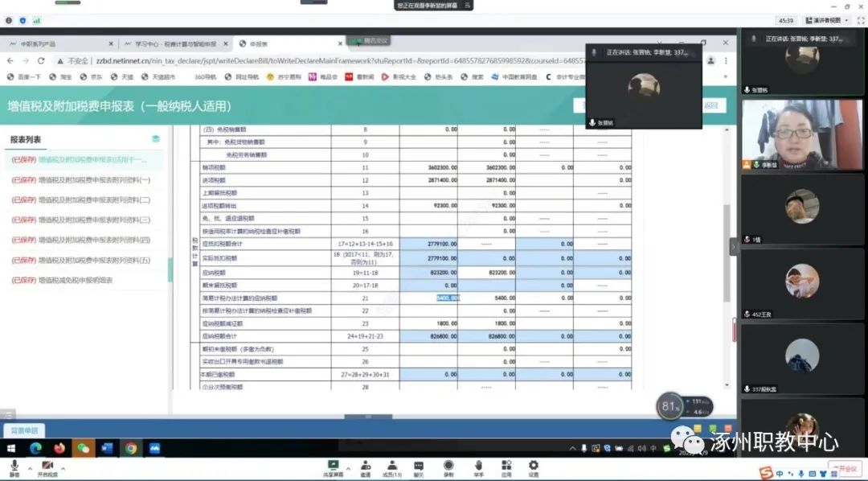Open Chrome three-dot menu
868x481 pixels.
726,60
